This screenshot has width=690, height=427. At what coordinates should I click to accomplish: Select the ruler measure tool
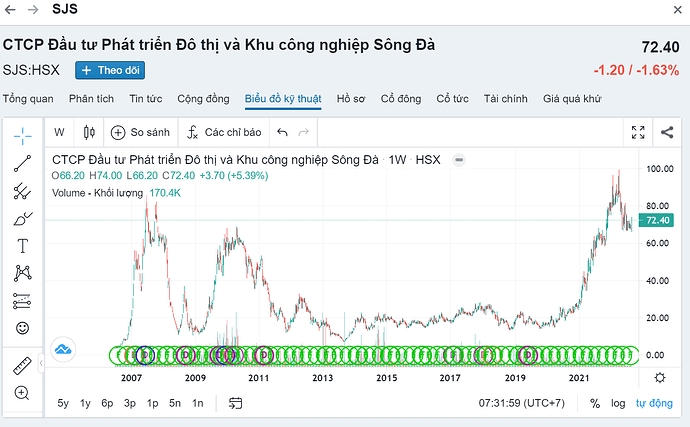tap(22, 366)
